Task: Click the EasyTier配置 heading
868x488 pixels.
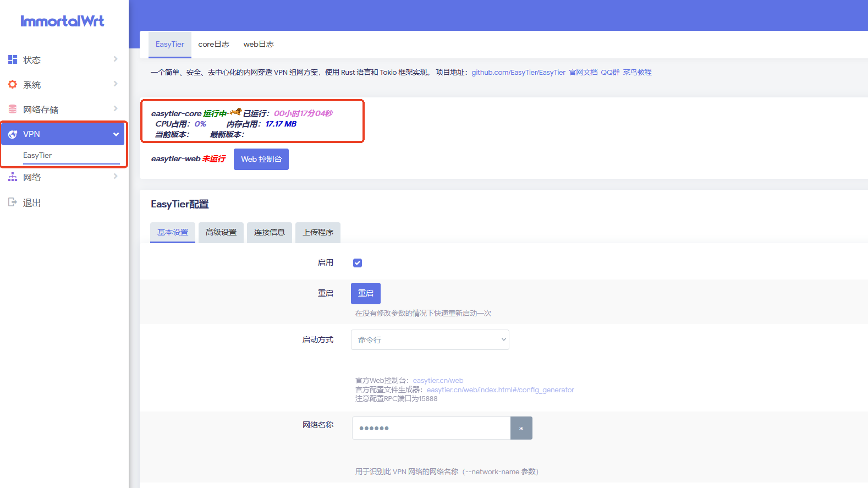Action: pyautogui.click(x=180, y=204)
